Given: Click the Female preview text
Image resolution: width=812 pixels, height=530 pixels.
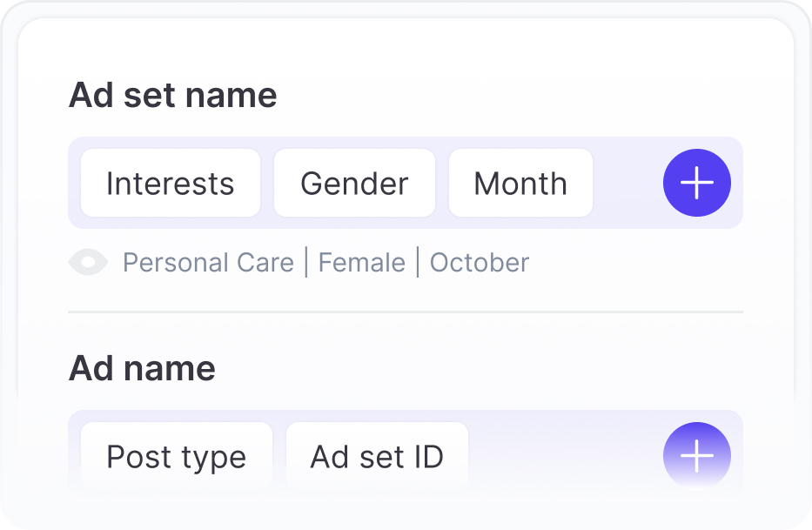Looking at the screenshot, I should (x=361, y=262).
